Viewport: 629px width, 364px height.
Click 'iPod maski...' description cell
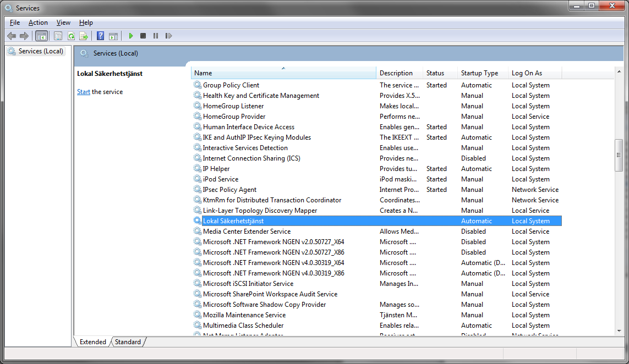[398, 179]
